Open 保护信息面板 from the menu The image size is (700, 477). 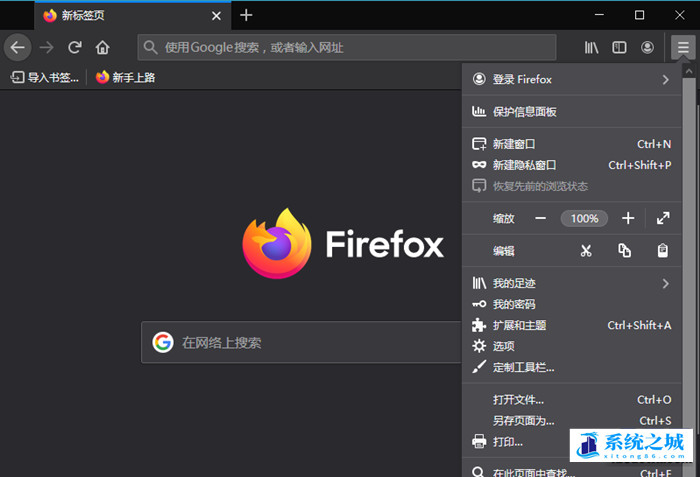571,112
